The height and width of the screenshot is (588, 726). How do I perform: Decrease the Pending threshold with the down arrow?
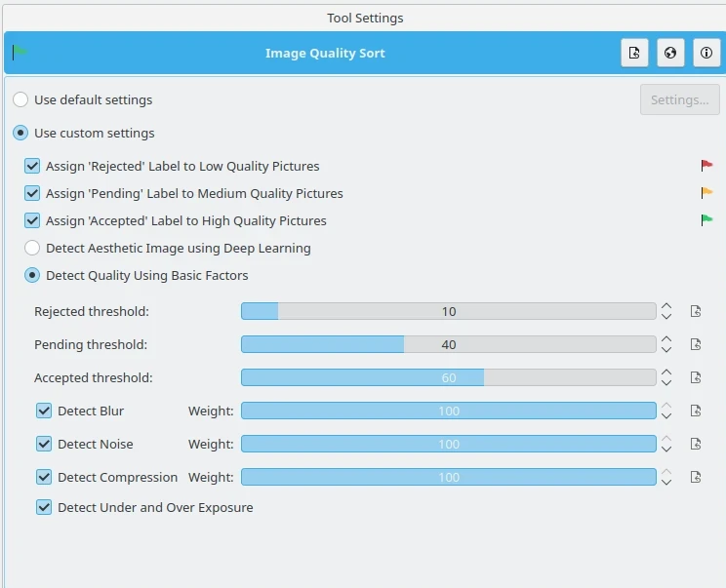[x=666, y=351]
